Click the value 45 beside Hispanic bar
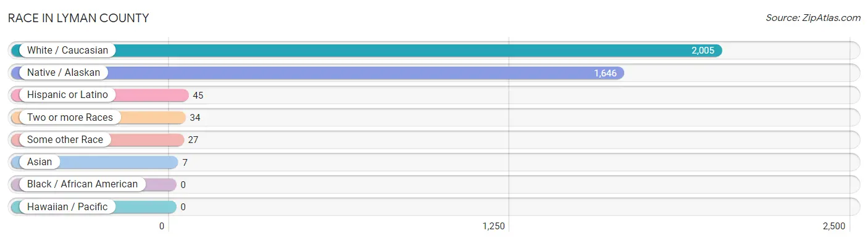 [x=198, y=96]
